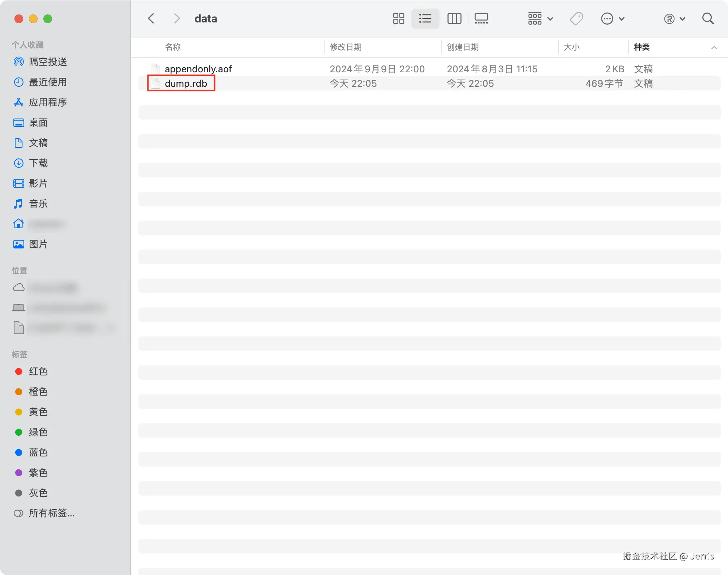Switch to column view
The height and width of the screenshot is (575, 728).
point(454,18)
